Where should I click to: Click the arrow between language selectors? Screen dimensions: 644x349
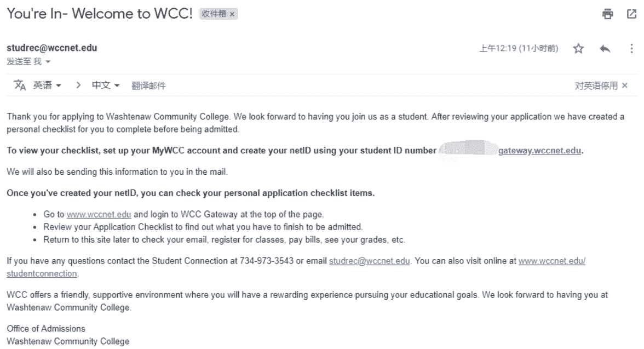pos(78,85)
